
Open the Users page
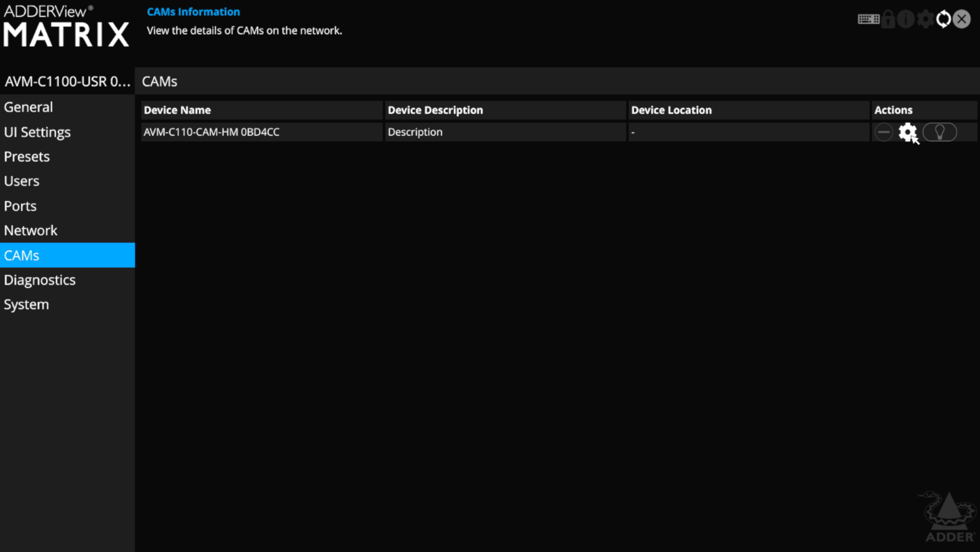(x=67, y=181)
